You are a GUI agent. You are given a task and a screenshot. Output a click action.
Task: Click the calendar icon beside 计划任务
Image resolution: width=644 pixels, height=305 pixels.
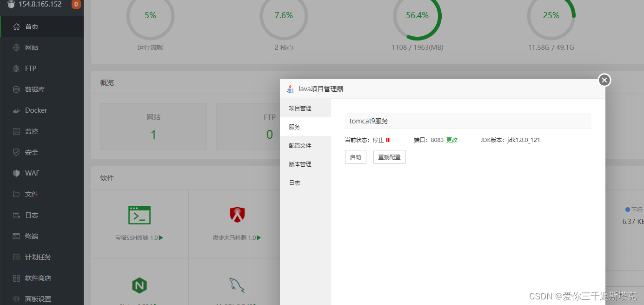click(17, 257)
